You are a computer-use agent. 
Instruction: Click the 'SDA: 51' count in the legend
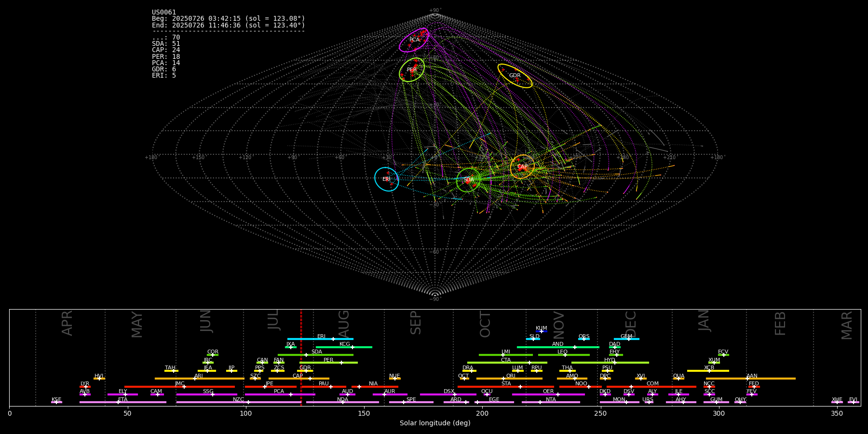(166, 44)
